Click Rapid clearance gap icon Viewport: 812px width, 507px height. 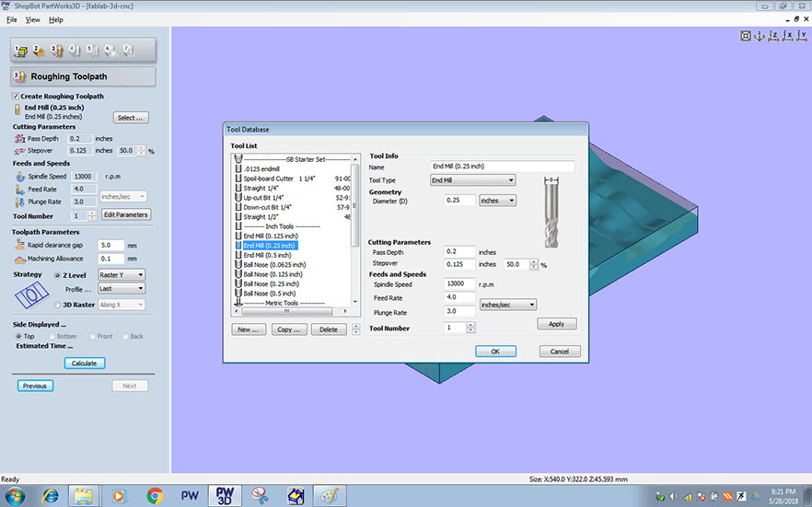19,245
